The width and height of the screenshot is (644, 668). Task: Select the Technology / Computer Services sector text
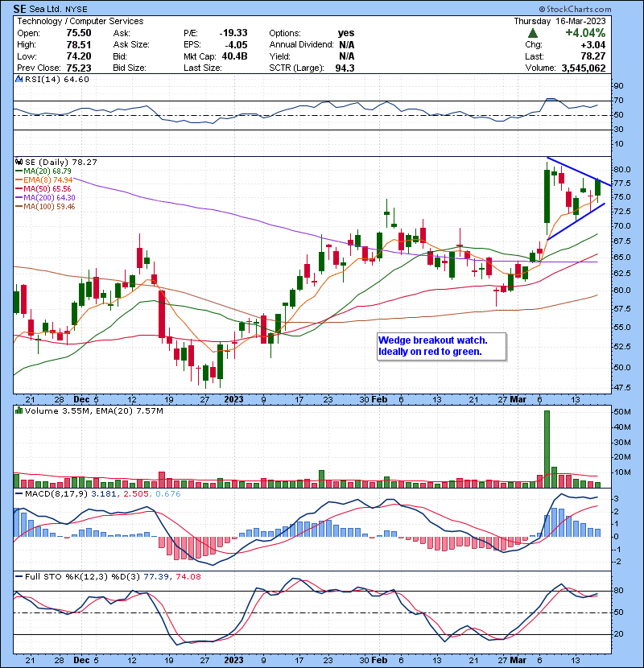point(80,21)
